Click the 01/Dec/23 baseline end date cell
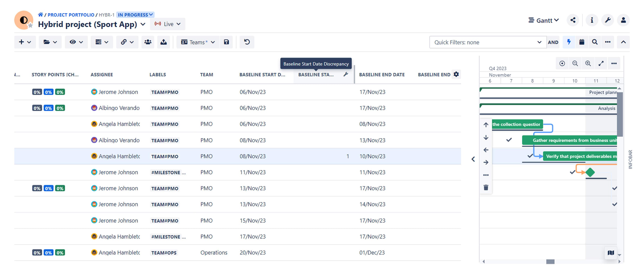Viewport: 644px width, 272px height. point(372,253)
